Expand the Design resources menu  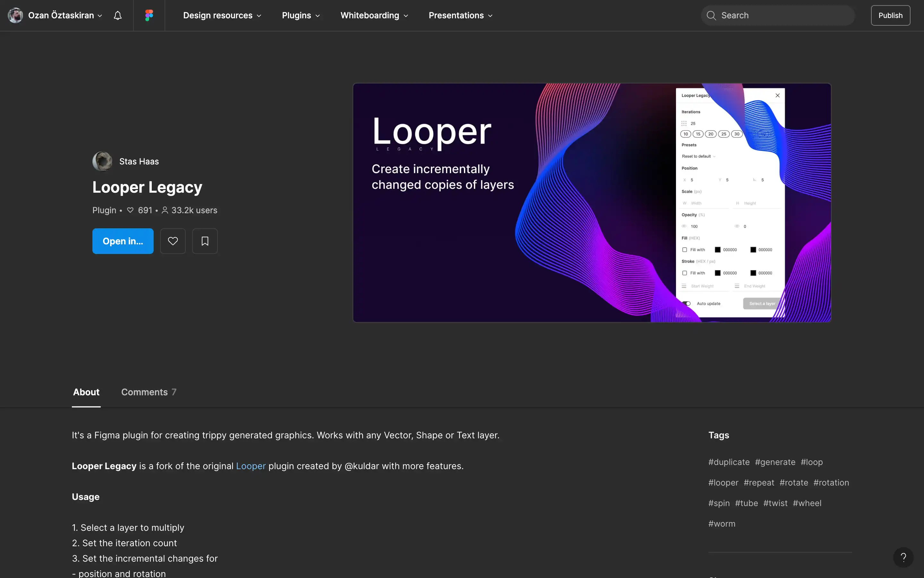[x=222, y=15]
